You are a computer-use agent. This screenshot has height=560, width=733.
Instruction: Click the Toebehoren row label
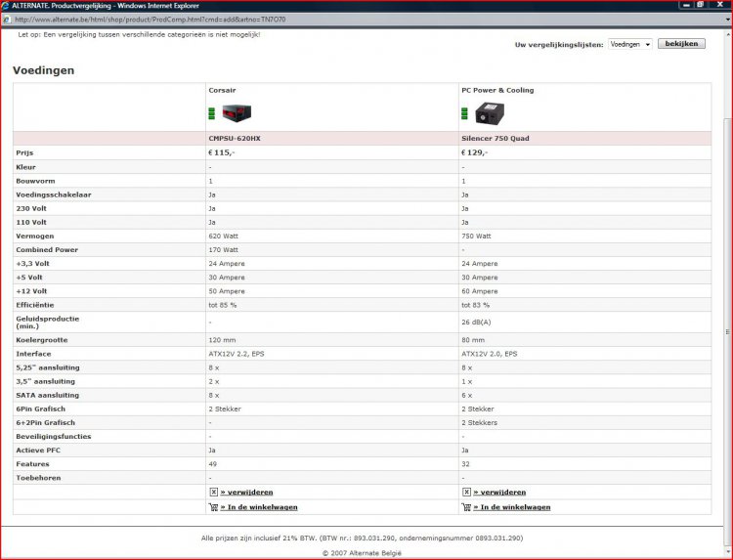(x=38, y=478)
